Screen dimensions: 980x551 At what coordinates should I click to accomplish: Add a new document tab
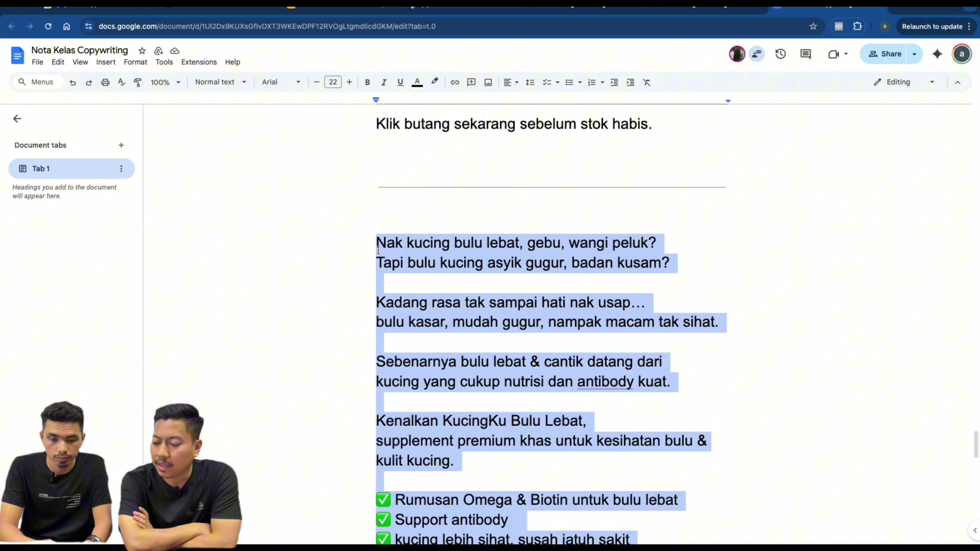point(121,145)
